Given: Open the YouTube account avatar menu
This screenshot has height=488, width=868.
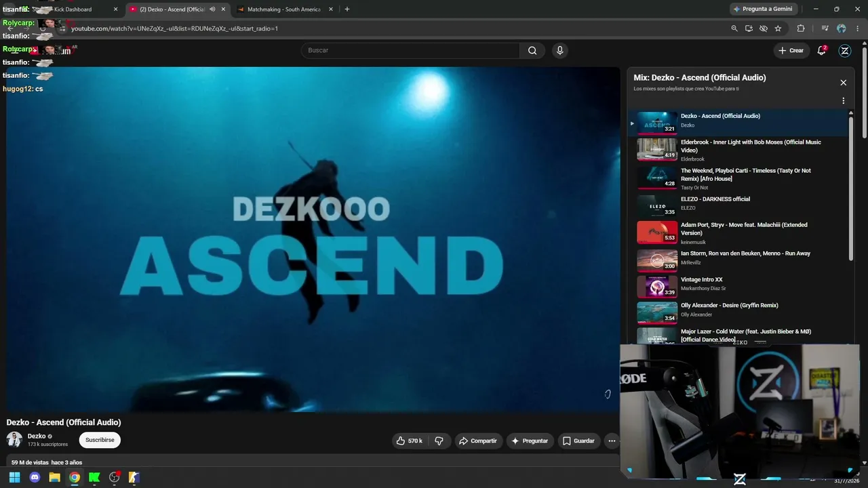Looking at the screenshot, I should point(845,50).
